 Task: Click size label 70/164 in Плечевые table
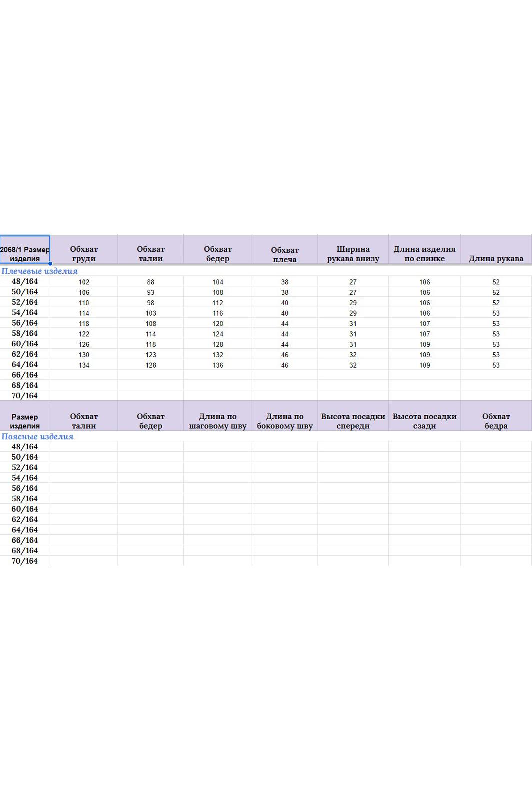[x=25, y=396]
